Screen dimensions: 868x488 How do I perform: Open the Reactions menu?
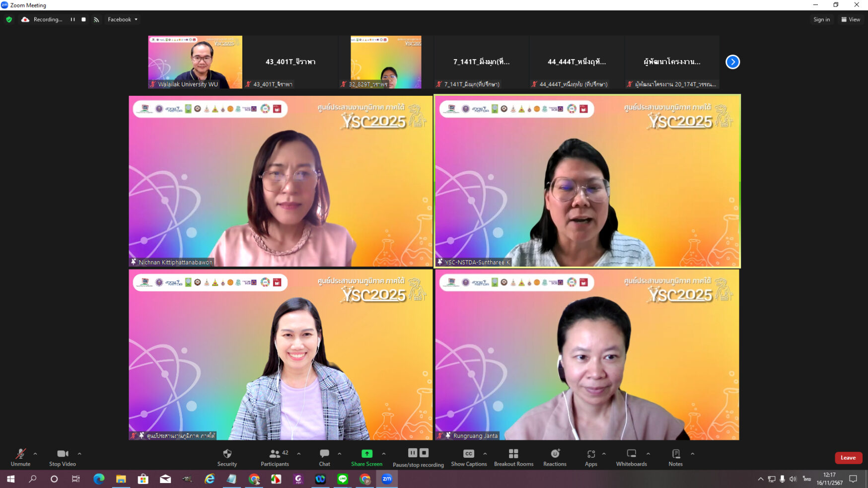pyautogui.click(x=555, y=454)
